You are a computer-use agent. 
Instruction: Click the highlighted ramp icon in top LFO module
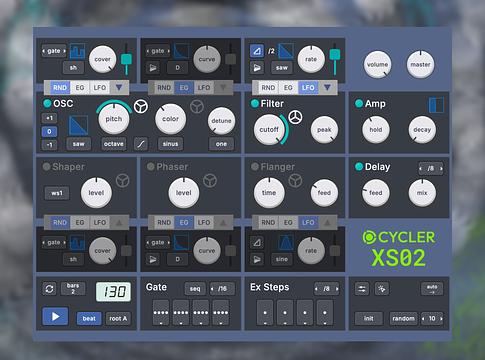(x=257, y=51)
